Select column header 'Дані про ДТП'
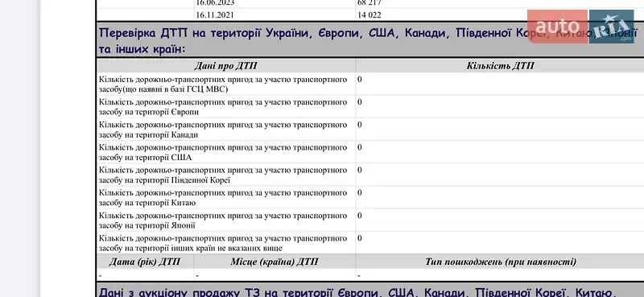The height and width of the screenshot is (297, 644). coord(226,66)
